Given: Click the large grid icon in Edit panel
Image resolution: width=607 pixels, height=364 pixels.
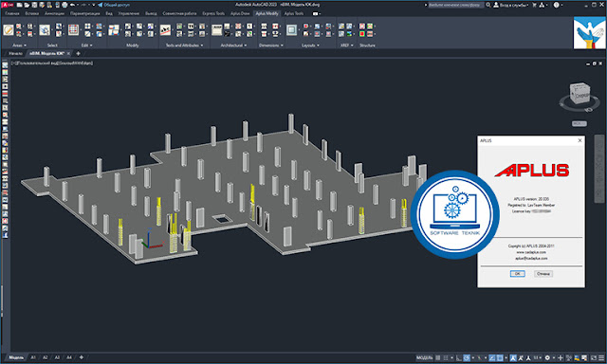Looking at the screenshot, I should pyautogui.click(x=74, y=29).
